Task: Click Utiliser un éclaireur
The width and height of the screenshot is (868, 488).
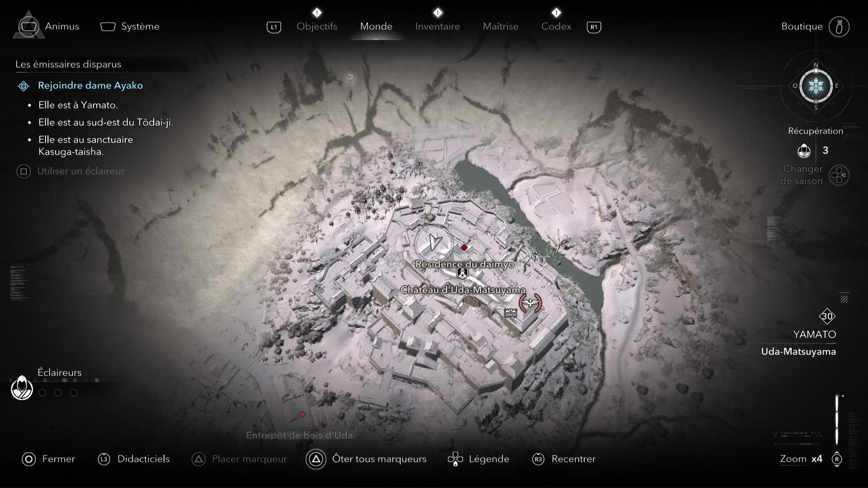Action: point(80,171)
